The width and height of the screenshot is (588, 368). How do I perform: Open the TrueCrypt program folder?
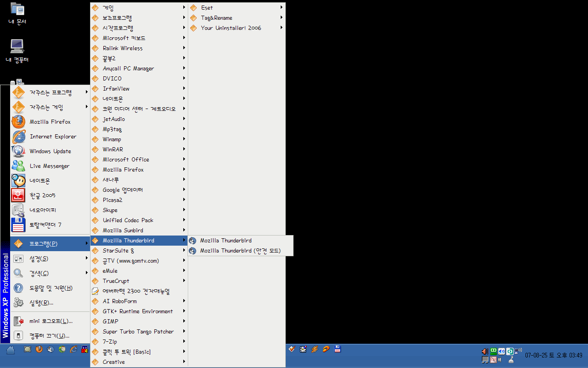pos(139,281)
